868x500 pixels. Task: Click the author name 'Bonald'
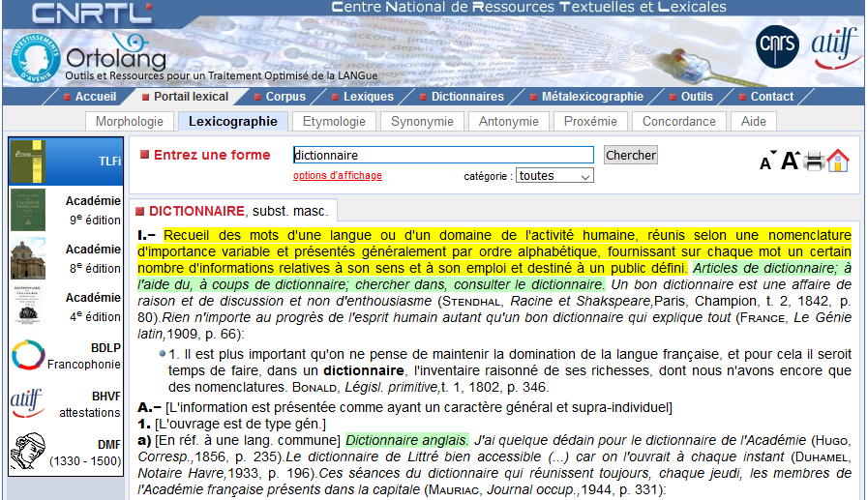314,387
